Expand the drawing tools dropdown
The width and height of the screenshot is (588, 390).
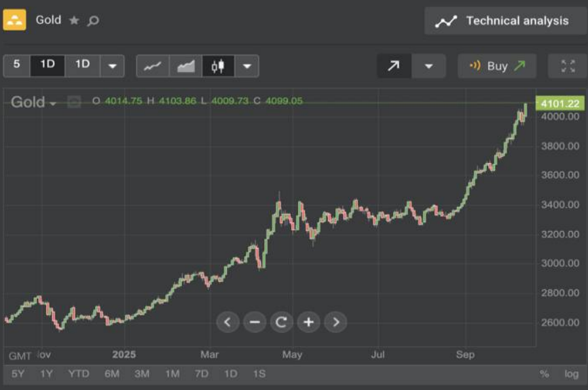tap(428, 66)
